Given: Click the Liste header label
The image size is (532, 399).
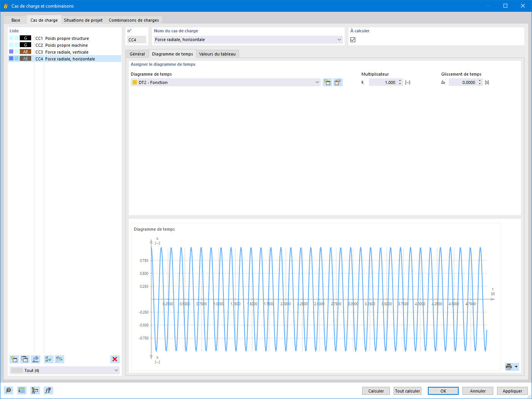Looking at the screenshot, I should tap(14, 31).
